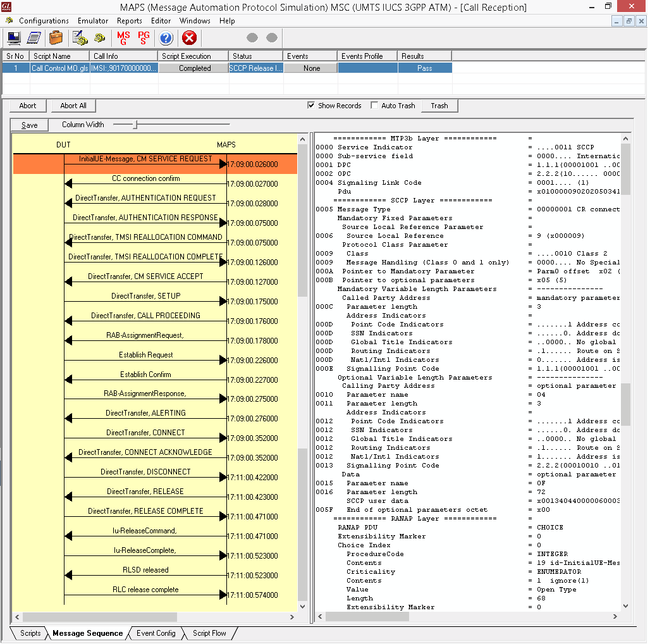Click the Call Info column header
The height and width of the screenshot is (644, 650).
[123, 56]
